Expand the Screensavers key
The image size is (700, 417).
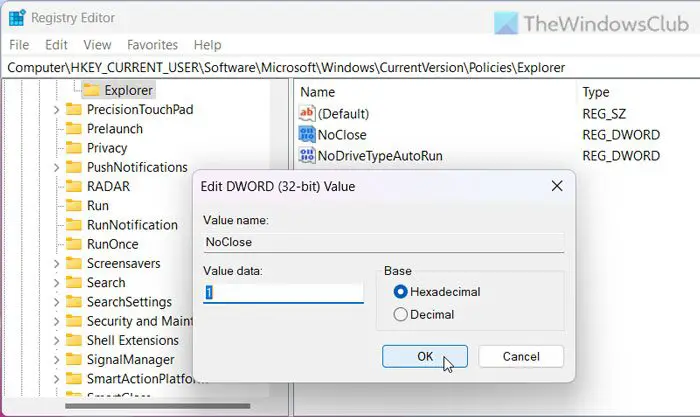tap(56, 264)
